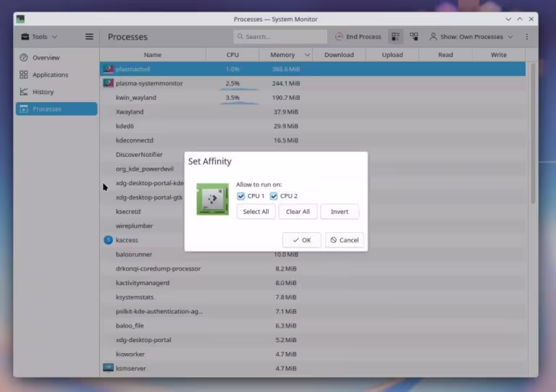Focus the Search input field
Image resolution: width=556 pixels, height=392 pixels.
coord(280,36)
